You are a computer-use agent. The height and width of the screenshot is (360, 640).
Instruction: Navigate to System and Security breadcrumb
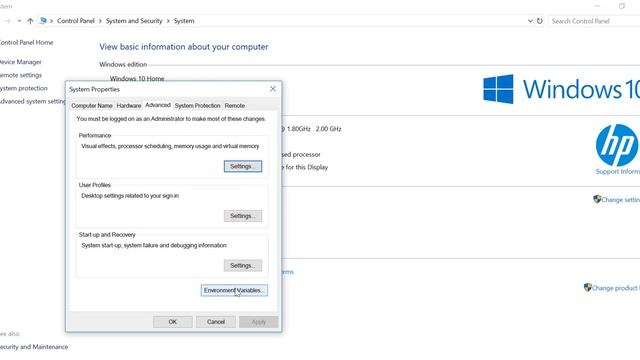(134, 21)
